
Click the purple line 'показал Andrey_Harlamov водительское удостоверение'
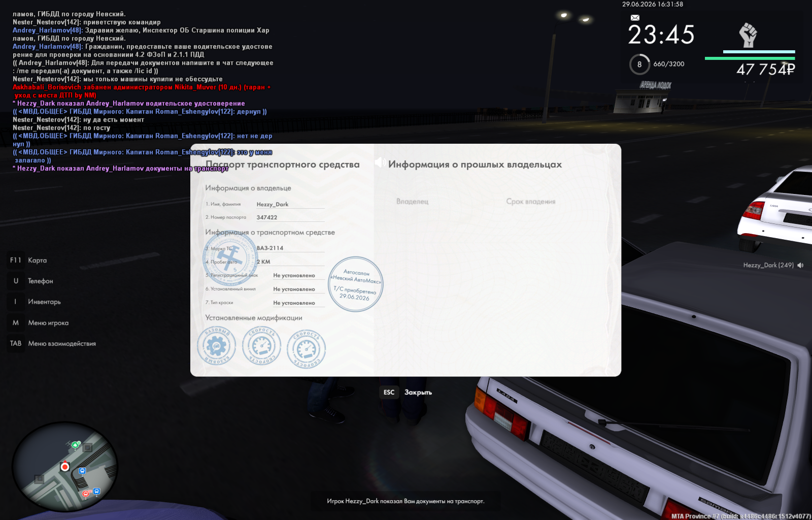point(129,104)
